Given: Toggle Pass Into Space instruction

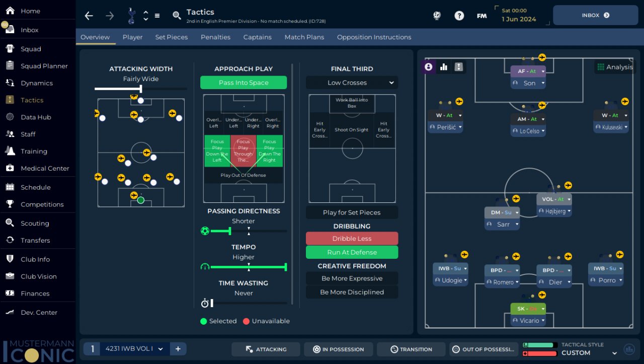Looking at the screenshot, I should point(244,83).
